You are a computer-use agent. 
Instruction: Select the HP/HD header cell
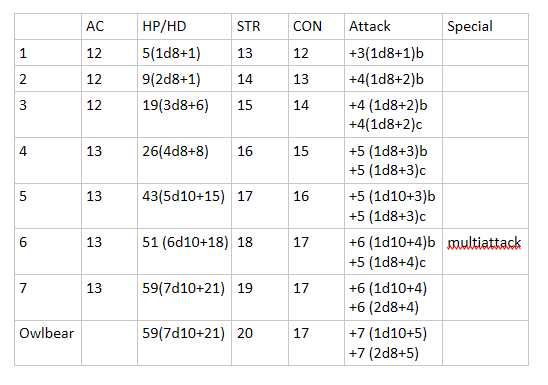(x=185, y=27)
